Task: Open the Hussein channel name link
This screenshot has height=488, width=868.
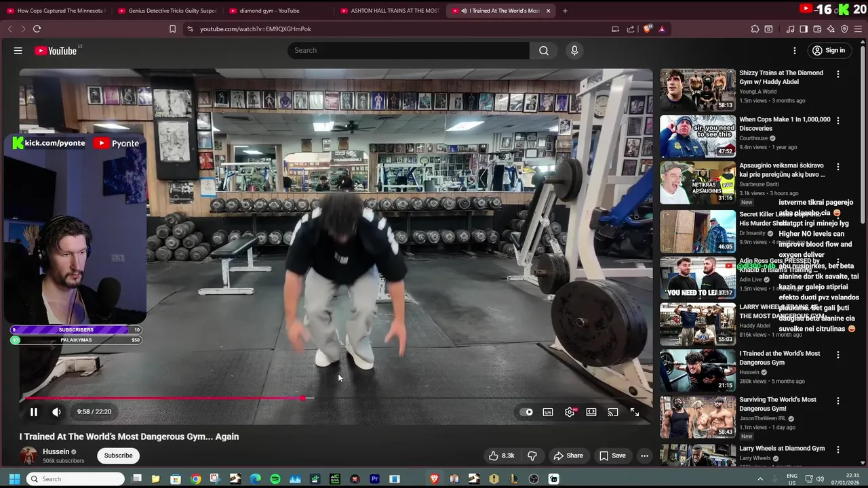Action: point(56,451)
